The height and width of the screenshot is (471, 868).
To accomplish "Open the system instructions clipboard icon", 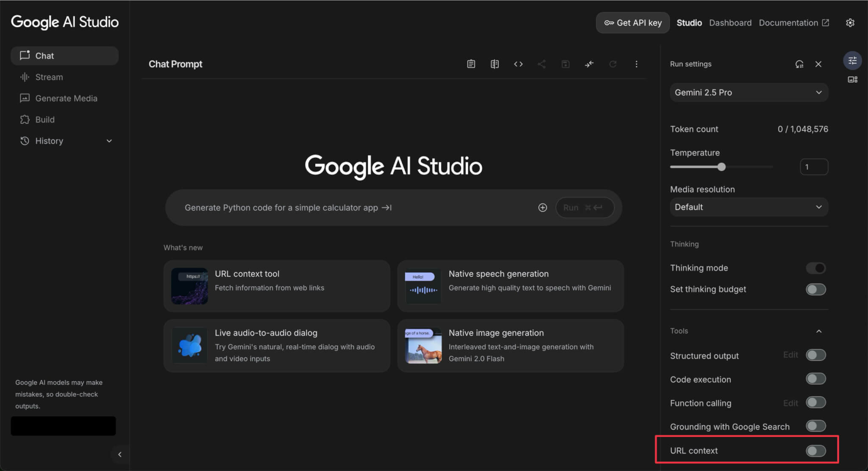I will 471,64.
